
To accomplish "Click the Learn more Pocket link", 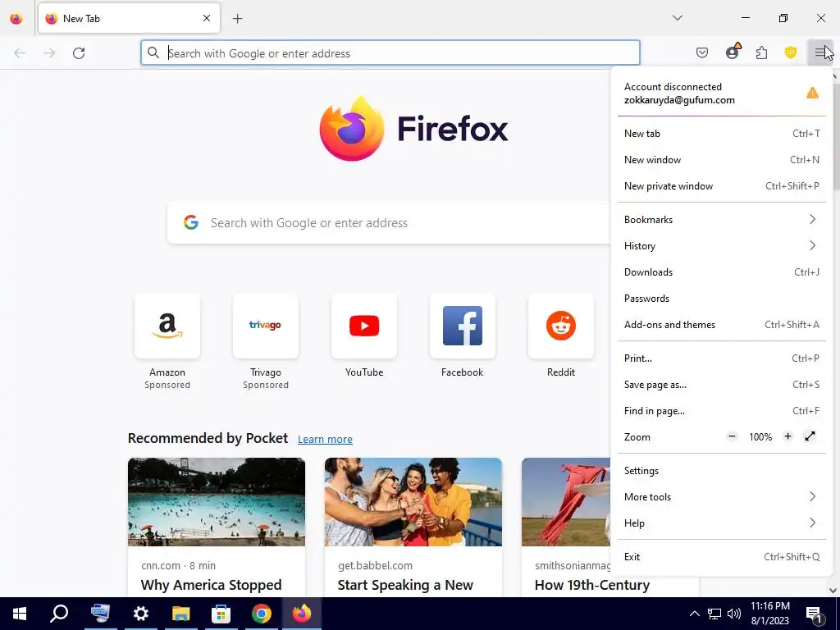I will (325, 440).
